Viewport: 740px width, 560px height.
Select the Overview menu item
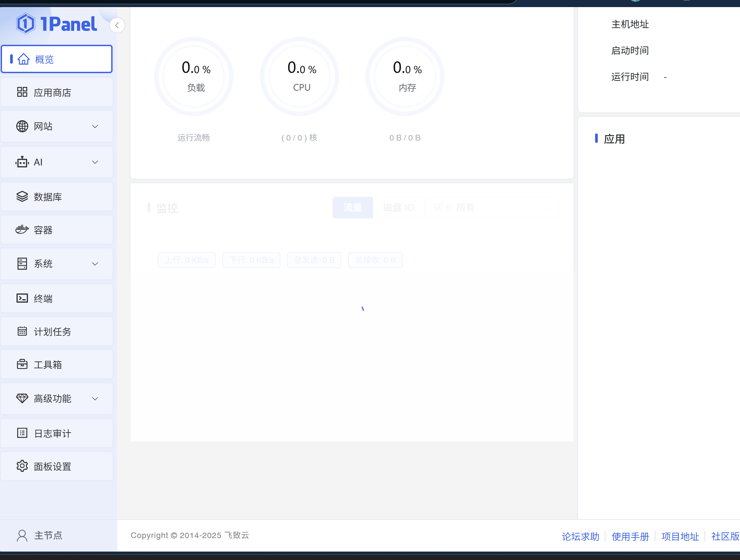(57, 59)
